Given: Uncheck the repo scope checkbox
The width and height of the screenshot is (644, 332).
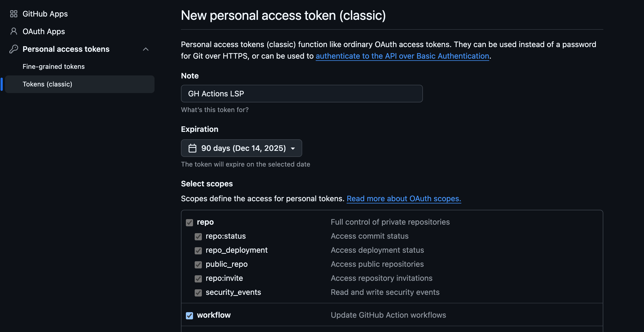Looking at the screenshot, I should (189, 222).
